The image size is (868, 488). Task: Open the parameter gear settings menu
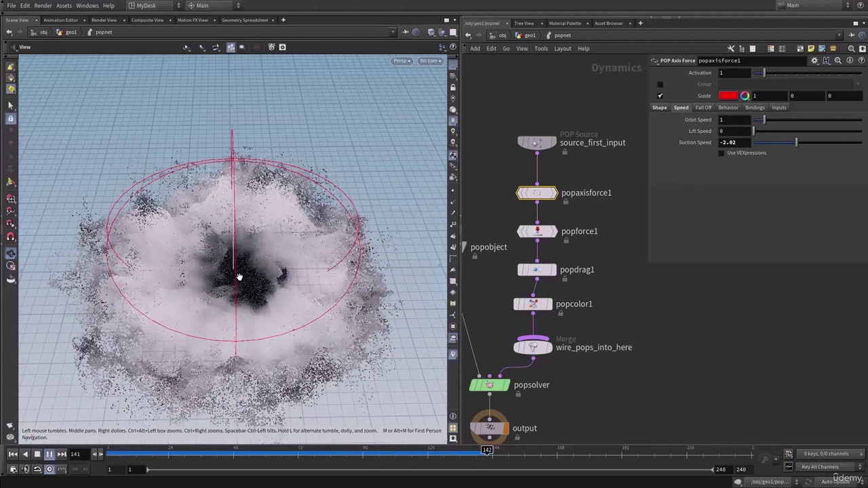coord(814,60)
